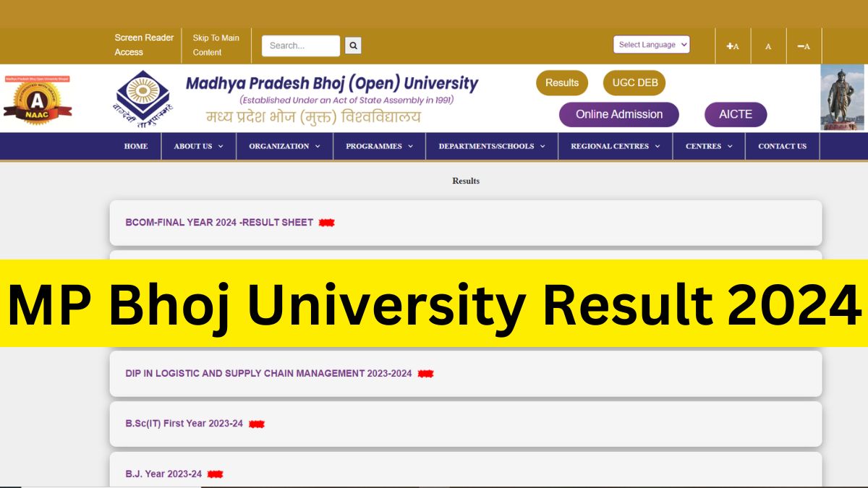Click the search magnifier icon button
Screen dimensions: 868x488
[353, 46]
